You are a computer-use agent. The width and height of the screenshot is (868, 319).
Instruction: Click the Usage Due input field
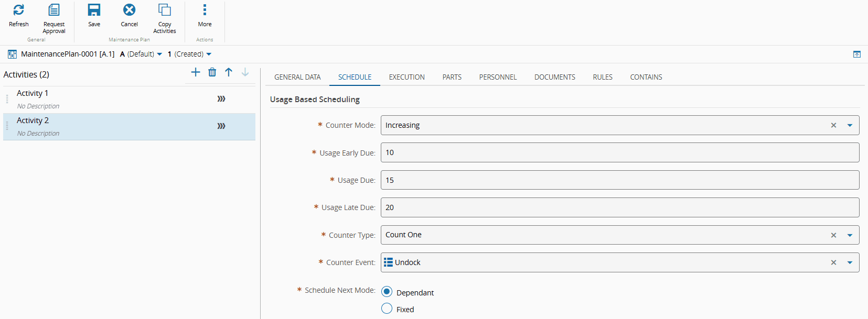[x=619, y=180]
